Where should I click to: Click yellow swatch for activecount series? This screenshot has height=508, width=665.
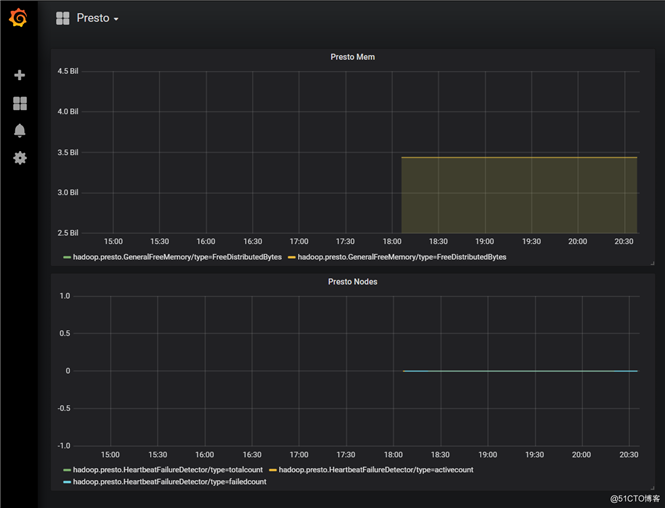273,470
